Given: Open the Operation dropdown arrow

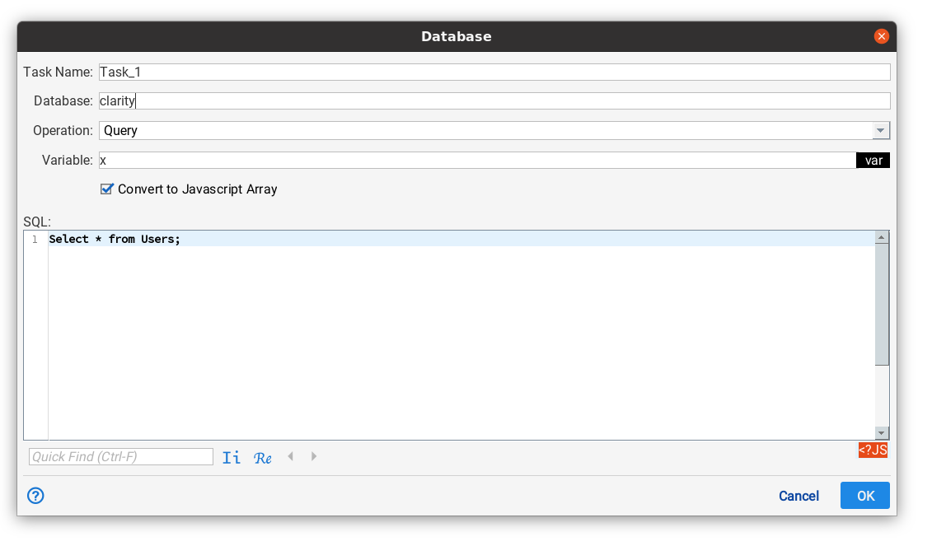Looking at the screenshot, I should click(881, 130).
